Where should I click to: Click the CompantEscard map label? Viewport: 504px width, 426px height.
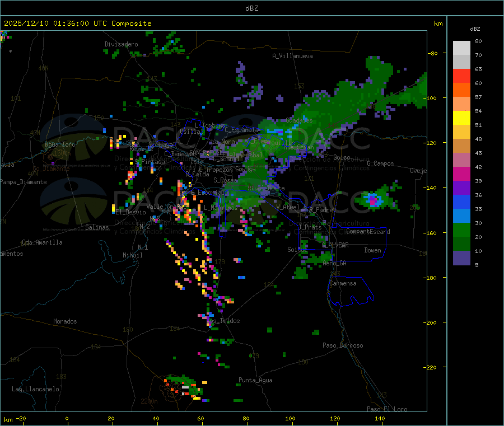368,232
